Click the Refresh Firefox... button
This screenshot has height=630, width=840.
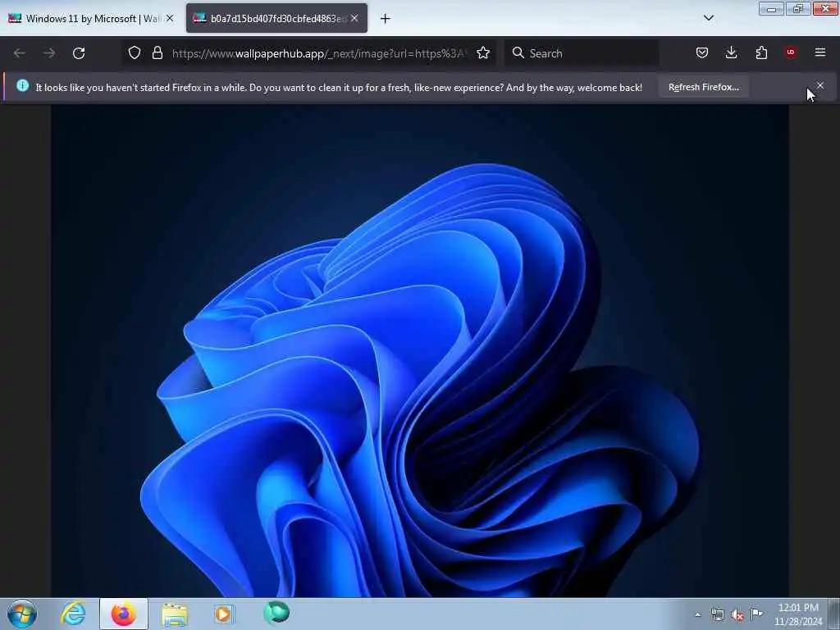click(x=703, y=87)
